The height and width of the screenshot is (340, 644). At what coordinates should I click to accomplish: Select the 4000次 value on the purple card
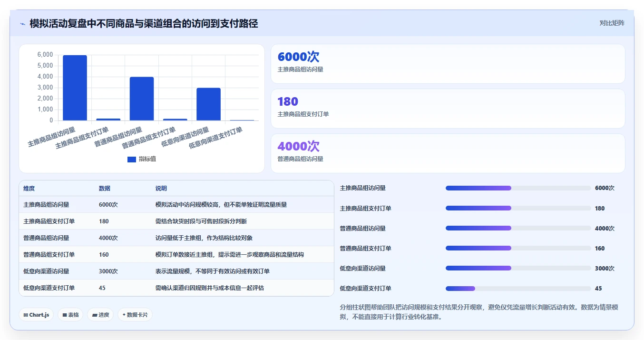point(298,146)
